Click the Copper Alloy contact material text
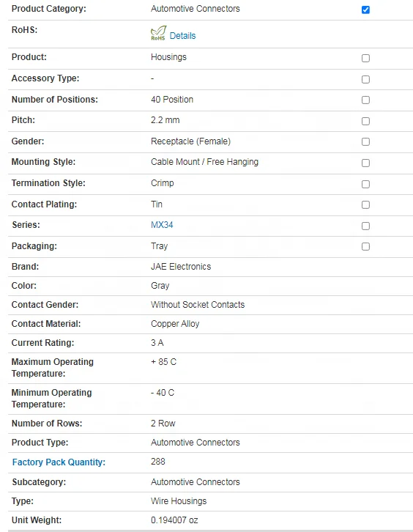This screenshot has width=413, height=532. pos(175,324)
